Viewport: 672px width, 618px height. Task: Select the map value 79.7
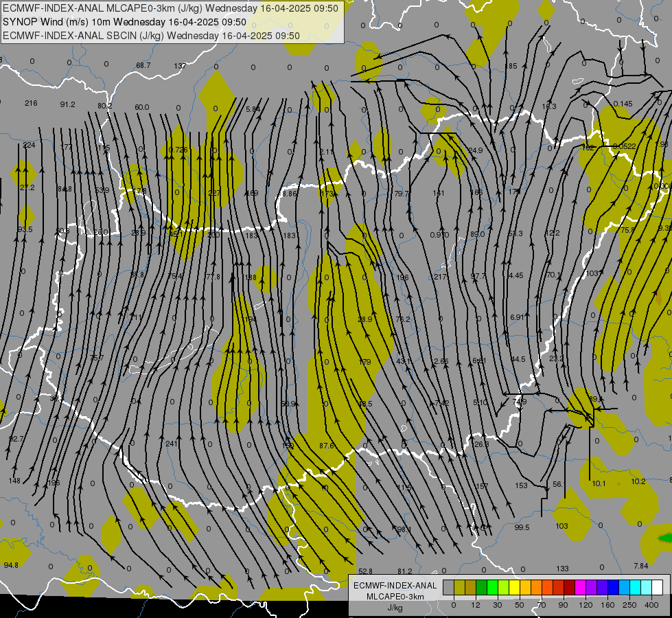tap(401, 194)
